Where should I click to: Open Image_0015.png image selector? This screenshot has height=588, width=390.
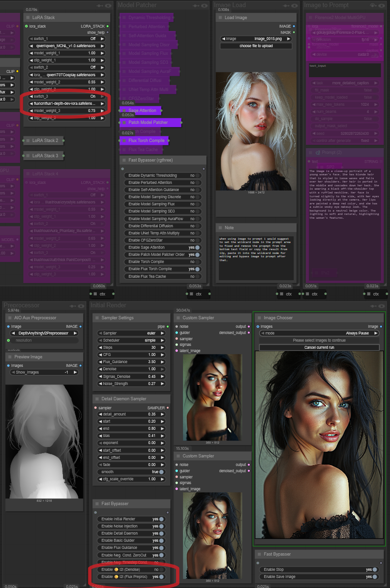[256, 39]
